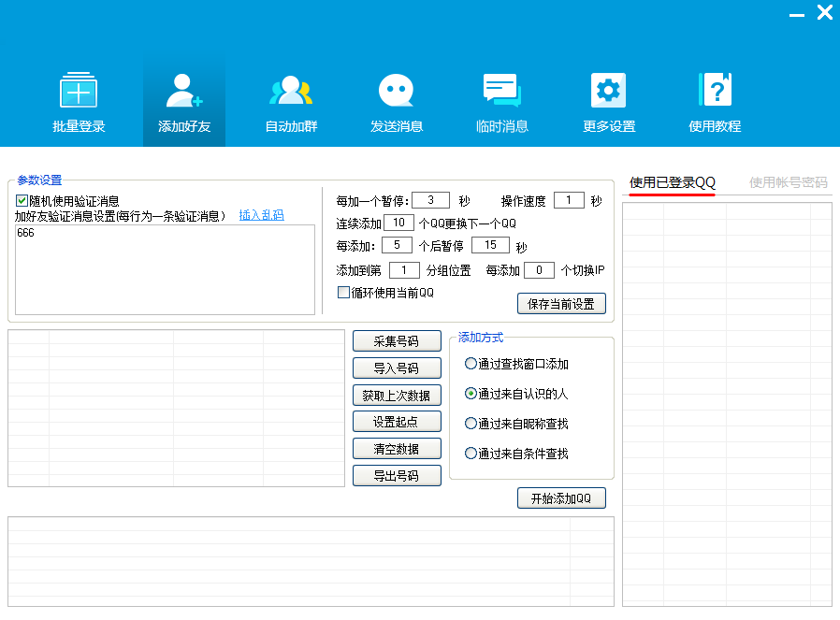Click 导入号码 button

pyautogui.click(x=397, y=368)
